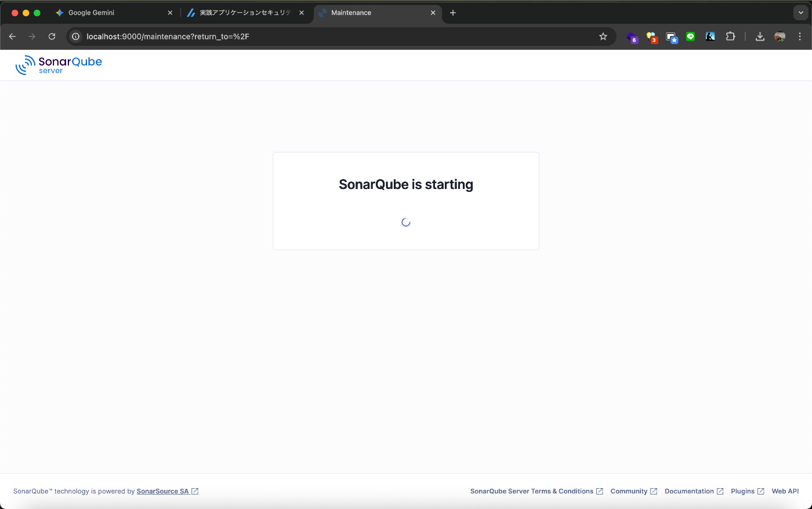This screenshot has height=509, width=812.
Task: Click the 'SonarQube is starting' heading
Action: [x=406, y=184]
